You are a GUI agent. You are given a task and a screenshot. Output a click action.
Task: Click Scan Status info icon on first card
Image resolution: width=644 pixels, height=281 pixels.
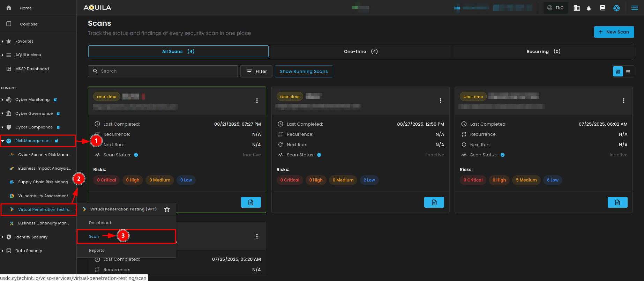(136, 155)
